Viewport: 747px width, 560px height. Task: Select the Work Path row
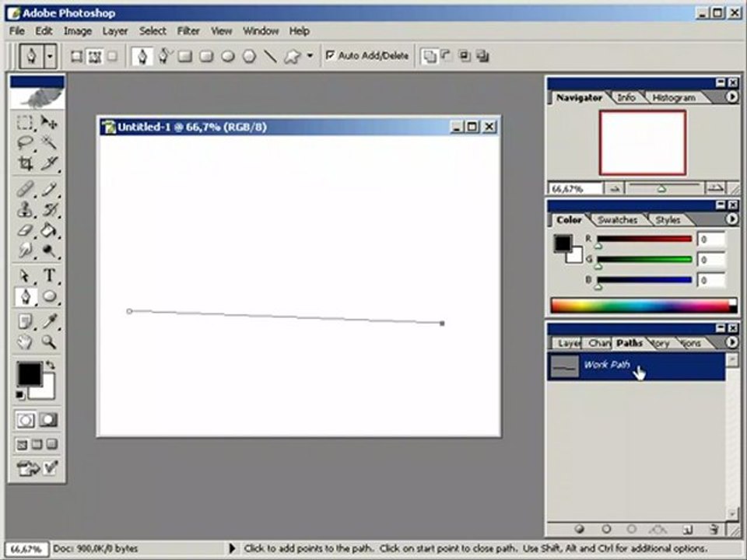pos(636,366)
